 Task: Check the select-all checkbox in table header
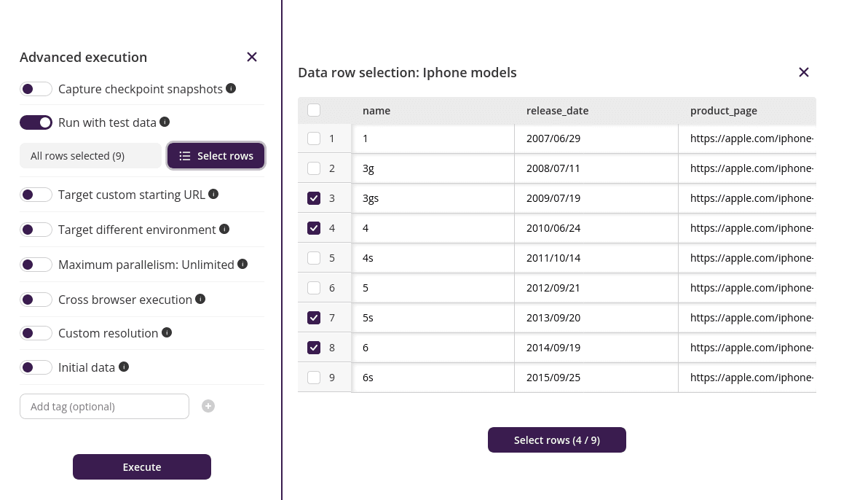click(x=314, y=109)
